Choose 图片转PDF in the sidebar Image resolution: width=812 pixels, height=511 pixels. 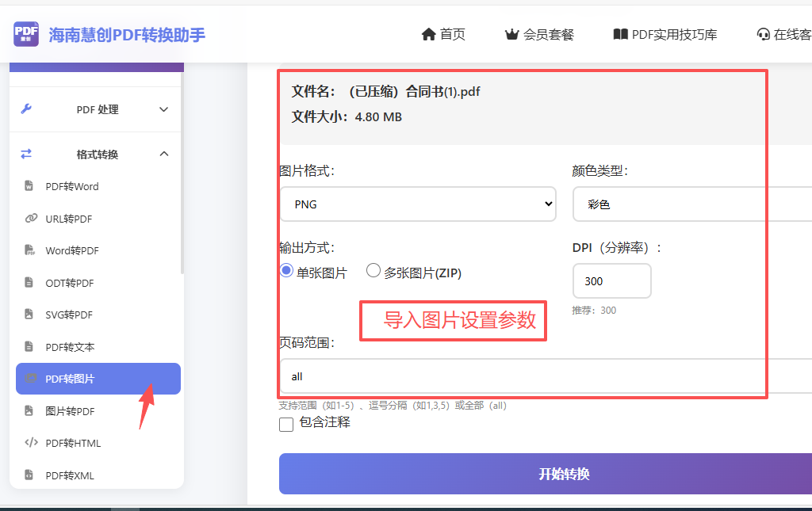pos(98,410)
